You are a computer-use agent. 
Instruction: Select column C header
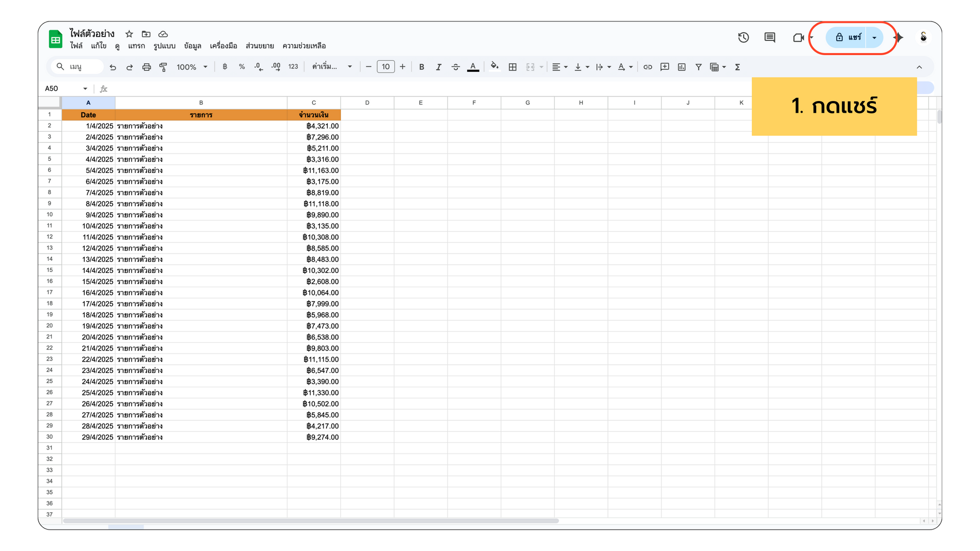coord(314,103)
